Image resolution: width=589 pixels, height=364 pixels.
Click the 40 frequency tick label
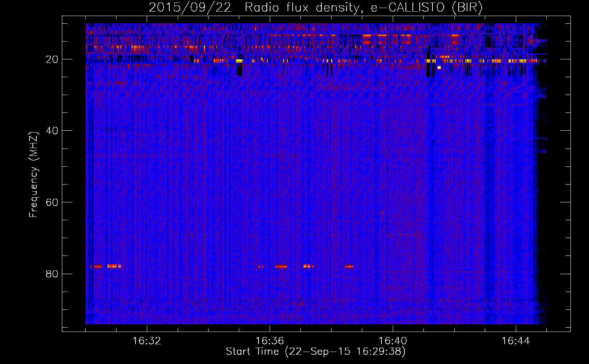click(52, 131)
